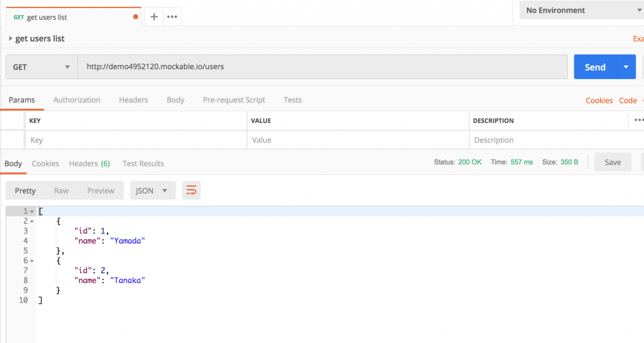Switch to the Authorization tab
Image resolution: width=644 pixels, height=343 pixels.
pos(77,100)
